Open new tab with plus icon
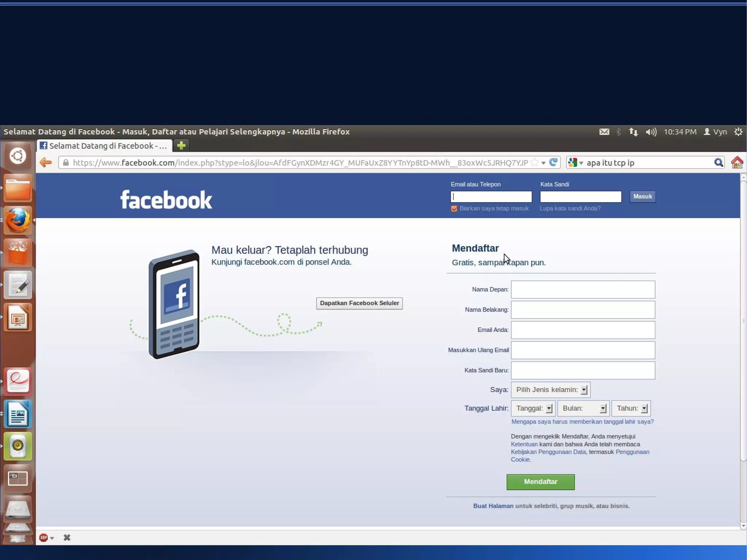The image size is (747, 560). (x=181, y=146)
